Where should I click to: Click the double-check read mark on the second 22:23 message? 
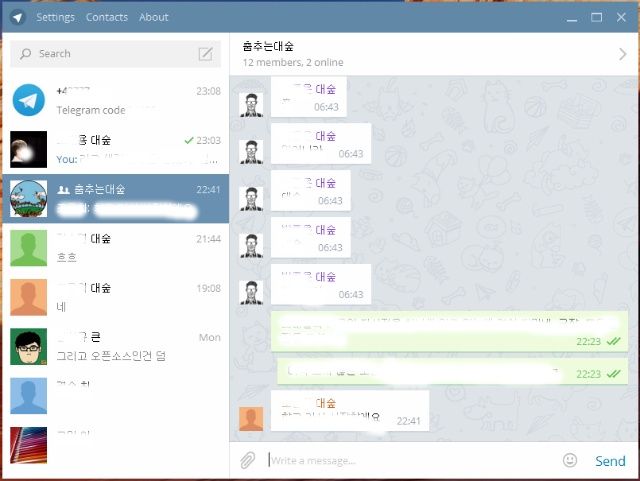pyautogui.click(x=613, y=374)
